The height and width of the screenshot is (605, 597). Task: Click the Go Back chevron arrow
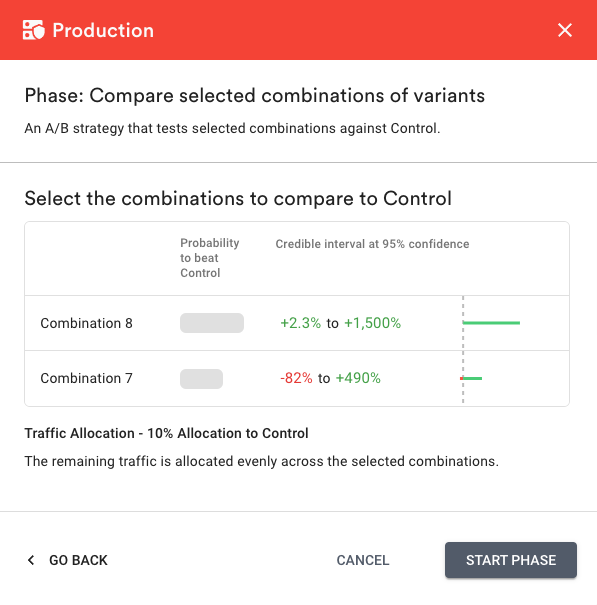[31, 560]
